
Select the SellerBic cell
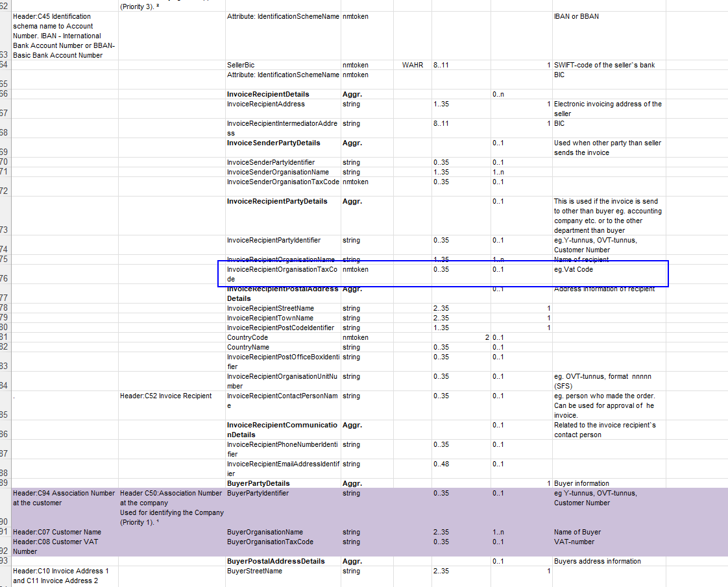(x=283, y=65)
